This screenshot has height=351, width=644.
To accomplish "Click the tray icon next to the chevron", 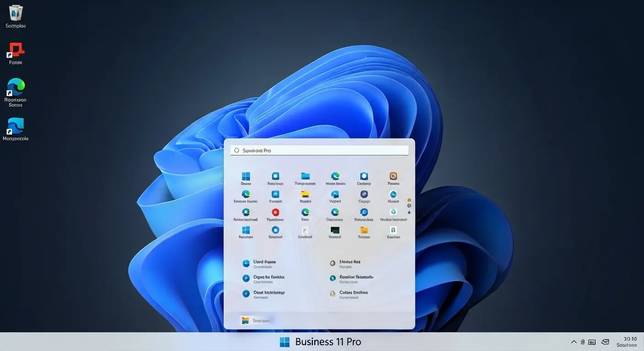I will point(583,342).
